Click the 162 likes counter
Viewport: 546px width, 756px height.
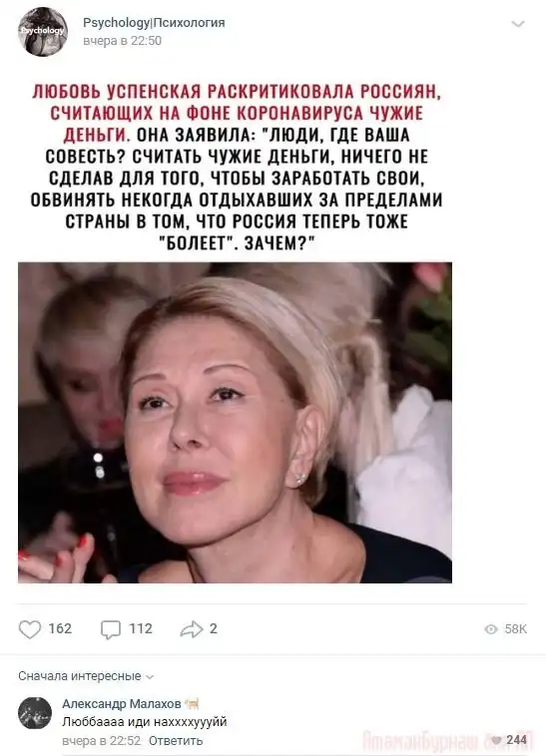(x=60, y=628)
